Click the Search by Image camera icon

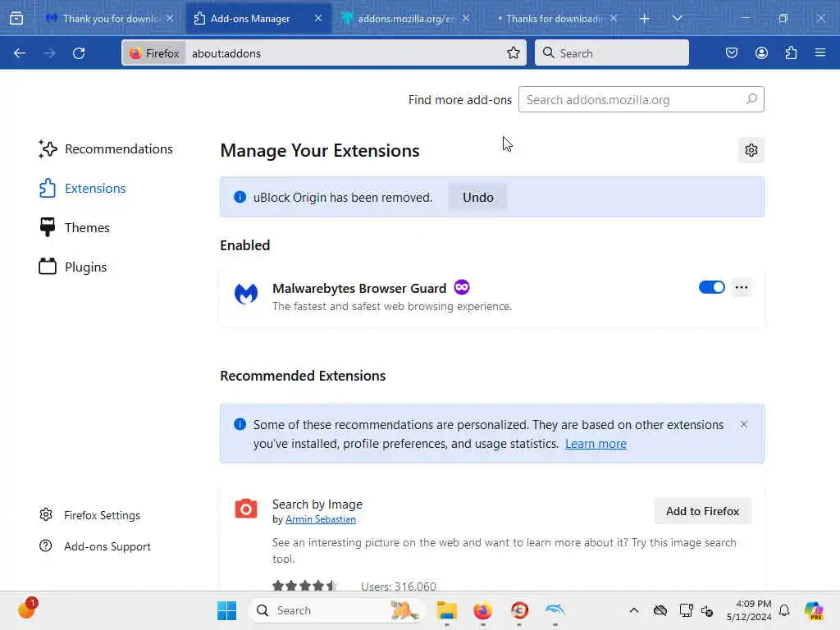246,509
